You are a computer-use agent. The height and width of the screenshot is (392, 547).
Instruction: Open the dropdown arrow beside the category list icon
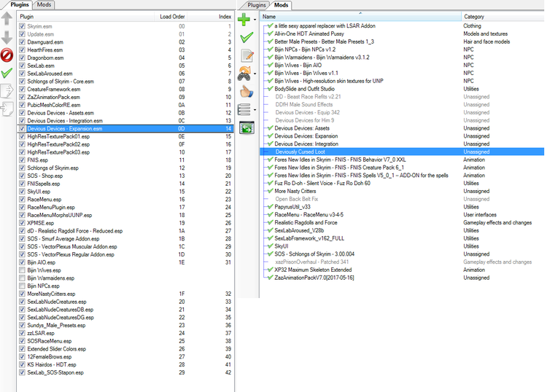point(255,110)
